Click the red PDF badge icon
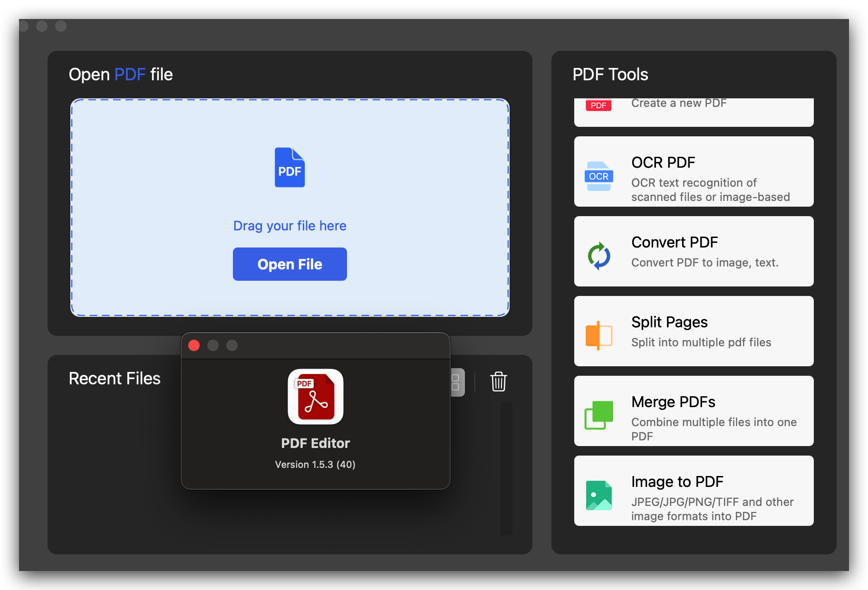This screenshot has height=590, width=868. pyautogui.click(x=598, y=105)
